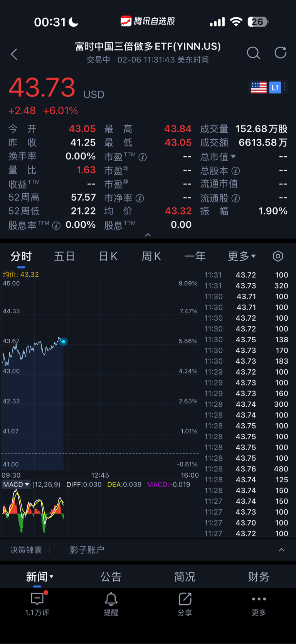296x644 pixels.
Task: Open chart settings hexagon icon
Action: pos(278,256)
